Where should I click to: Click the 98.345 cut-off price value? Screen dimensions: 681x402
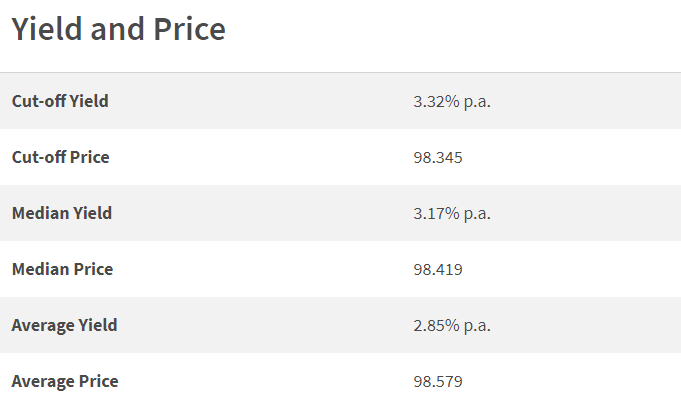click(x=438, y=157)
